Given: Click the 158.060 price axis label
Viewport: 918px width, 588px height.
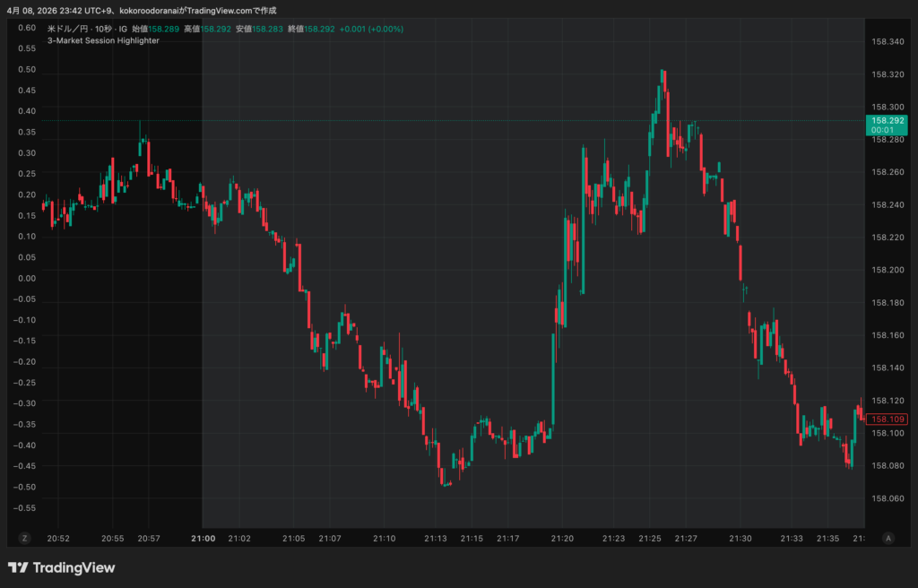Looking at the screenshot, I should 886,498.
